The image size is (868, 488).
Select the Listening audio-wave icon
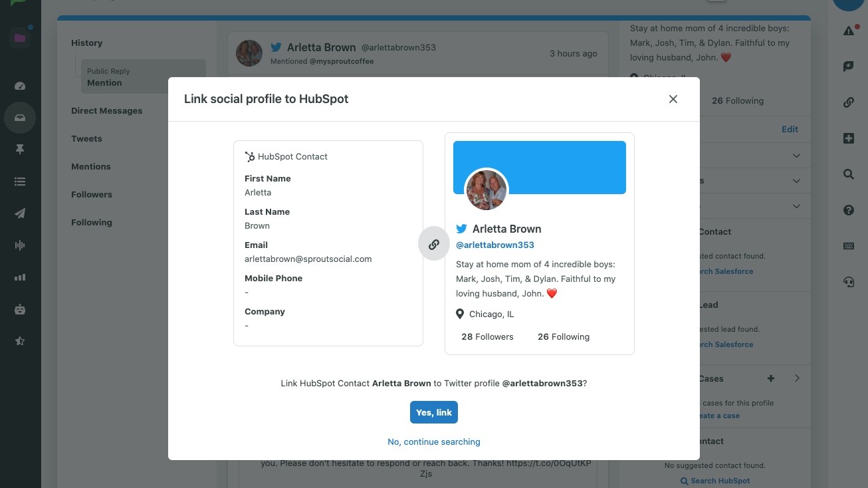pyautogui.click(x=20, y=245)
